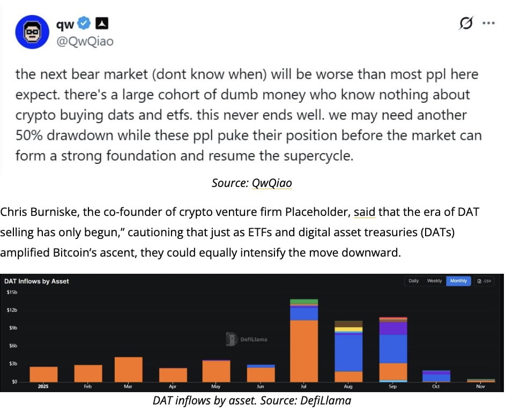Image resolution: width=505 pixels, height=420 pixels.
Task: Download chart data via .csv icon
Action: coord(485,281)
